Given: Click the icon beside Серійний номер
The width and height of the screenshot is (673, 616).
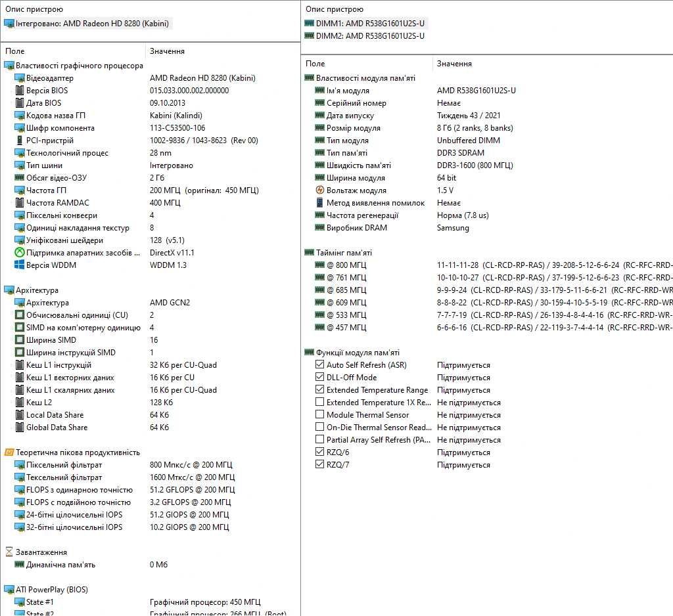Looking at the screenshot, I should click(x=320, y=102).
